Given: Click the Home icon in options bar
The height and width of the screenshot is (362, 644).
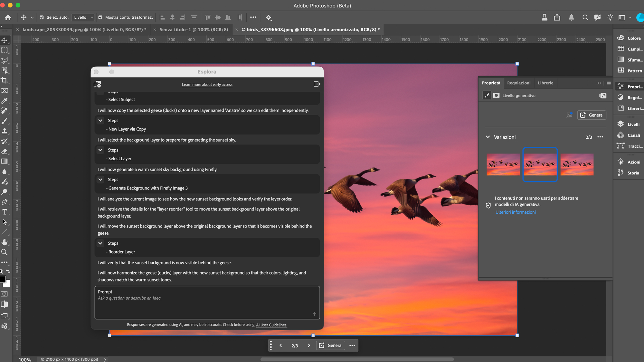Looking at the screenshot, I should click(8, 17).
